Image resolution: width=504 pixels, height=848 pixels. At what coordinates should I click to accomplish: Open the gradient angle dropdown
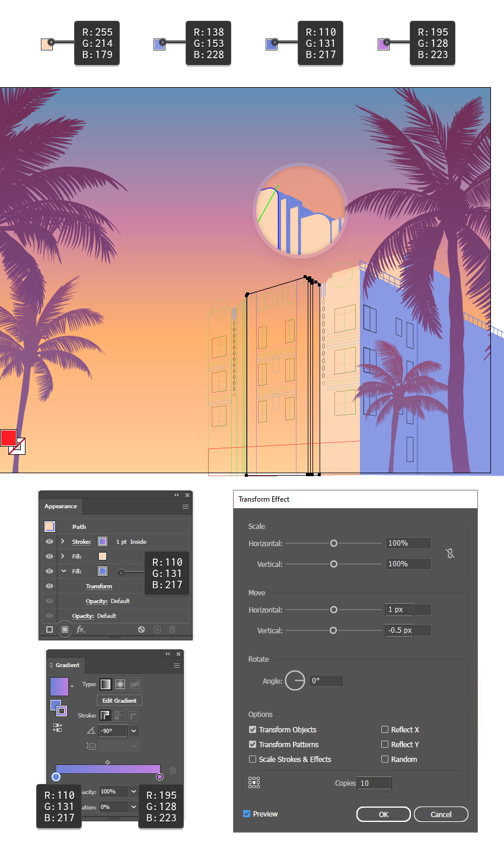pyautogui.click(x=133, y=731)
